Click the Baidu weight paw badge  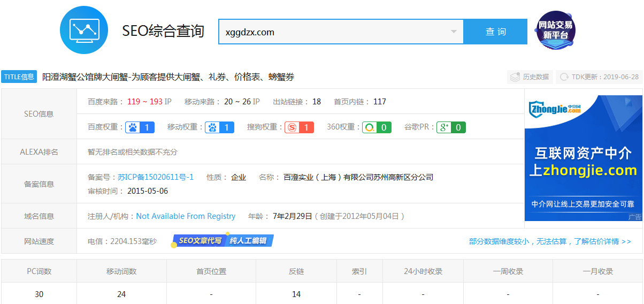coord(140,127)
